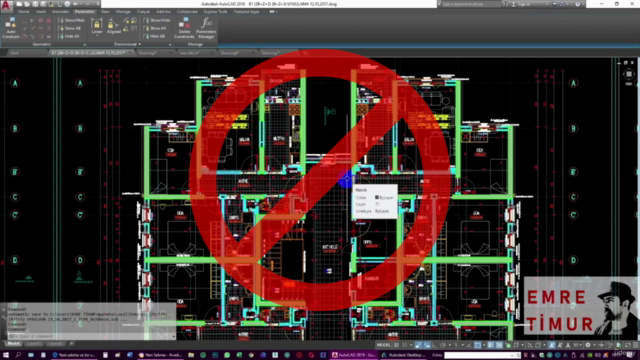Click the ByLayer color swatch in hatch tooltip

(377, 198)
